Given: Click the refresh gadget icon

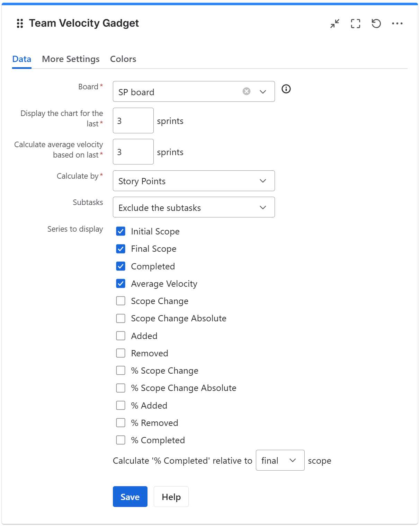Looking at the screenshot, I should tap(376, 24).
